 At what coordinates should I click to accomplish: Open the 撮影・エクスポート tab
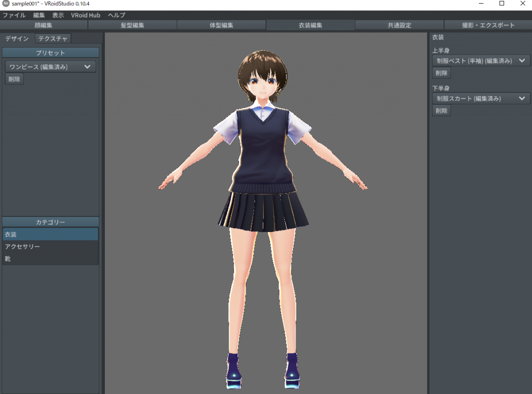click(x=488, y=25)
